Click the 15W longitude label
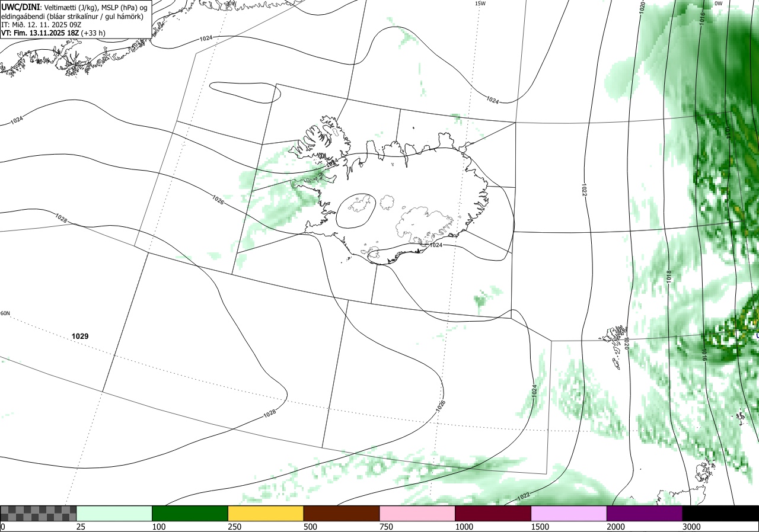This screenshot has width=759, height=532. pos(480,4)
